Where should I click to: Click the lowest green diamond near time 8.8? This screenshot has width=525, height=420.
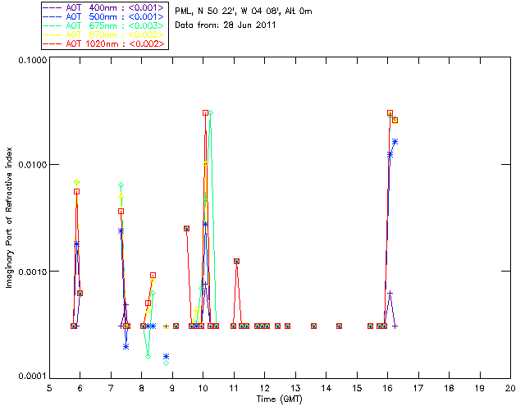tap(166, 363)
